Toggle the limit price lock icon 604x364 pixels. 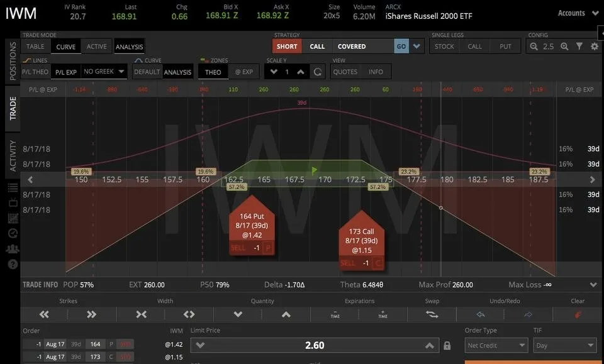pyautogui.click(x=447, y=346)
